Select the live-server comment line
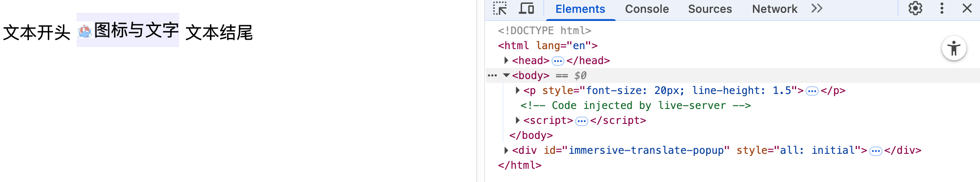The width and height of the screenshot is (980, 182). pos(635,105)
